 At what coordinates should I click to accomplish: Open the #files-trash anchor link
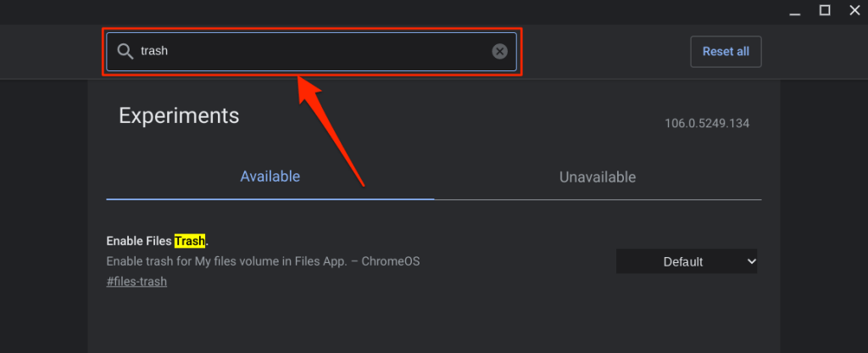pos(136,282)
